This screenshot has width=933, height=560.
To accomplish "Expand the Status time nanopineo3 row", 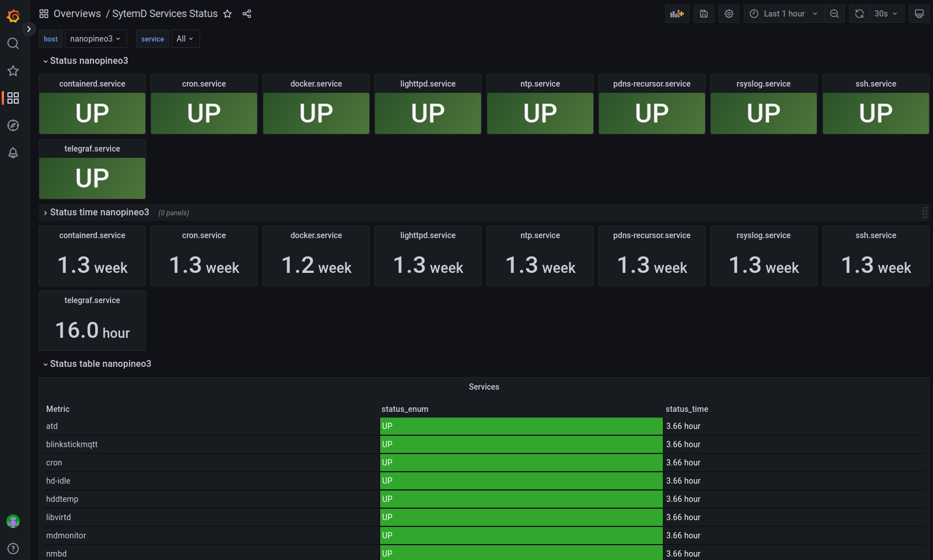I will [x=96, y=212].
